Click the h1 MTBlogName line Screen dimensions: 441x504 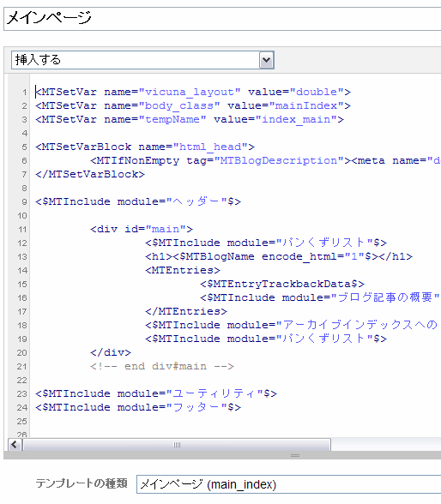coord(279,256)
